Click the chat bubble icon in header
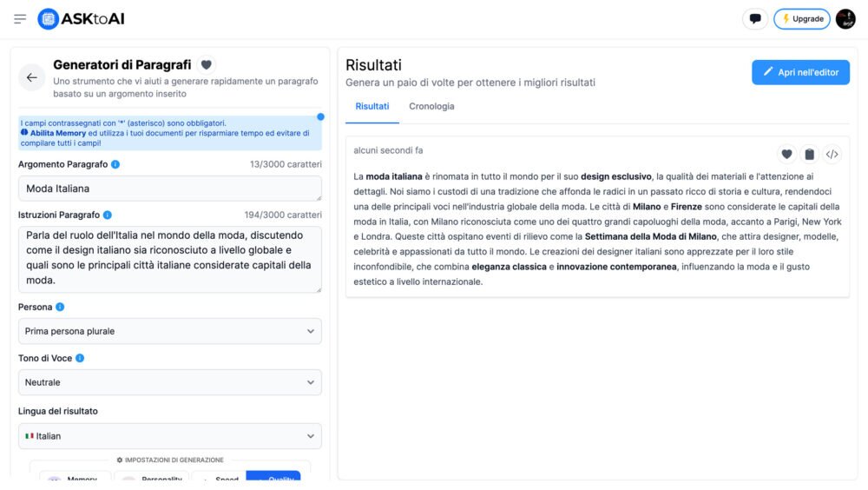The image size is (868, 490). (755, 19)
